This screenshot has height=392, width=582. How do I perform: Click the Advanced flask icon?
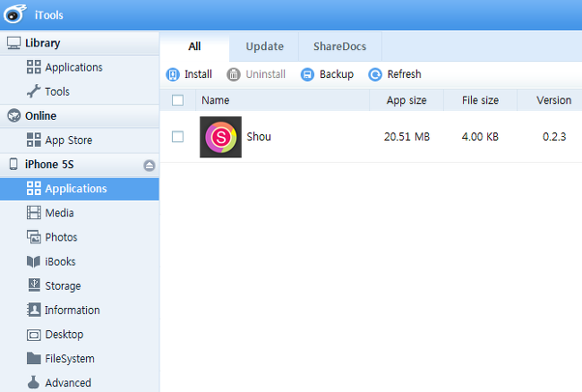(33, 382)
